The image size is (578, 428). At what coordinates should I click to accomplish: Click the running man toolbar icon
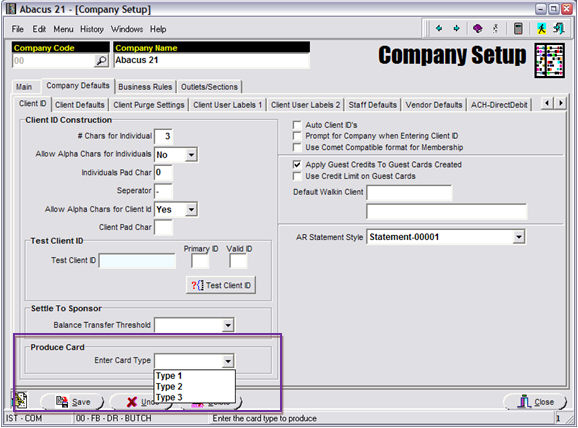point(541,28)
